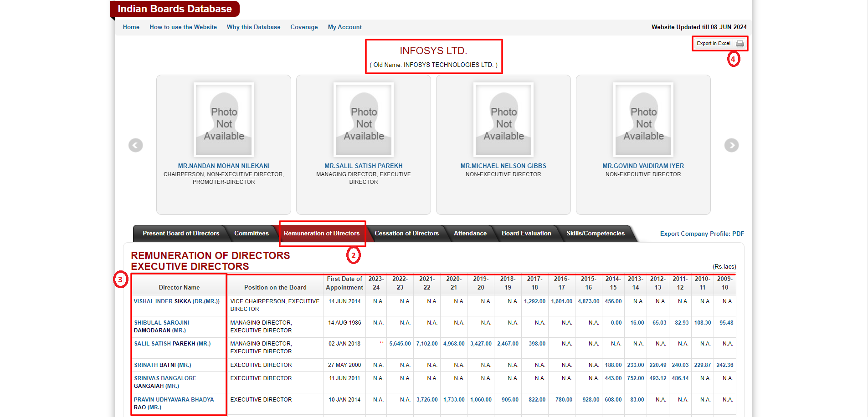Open Why this Database page
The height and width of the screenshot is (417, 868).
pyautogui.click(x=254, y=27)
